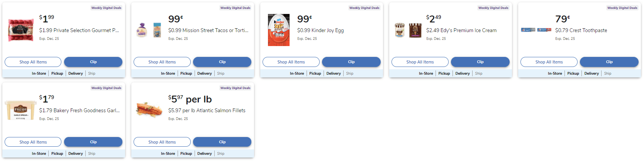The height and width of the screenshot is (161, 644).
Task: Open the Mission Street Tacos product image
Action: [x=150, y=30]
